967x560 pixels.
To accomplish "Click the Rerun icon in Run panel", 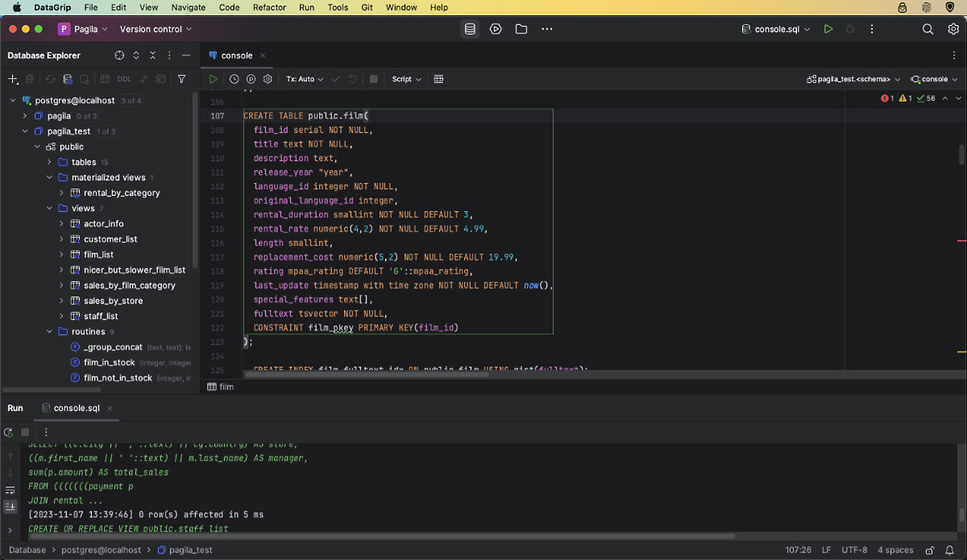I will click(x=10, y=432).
